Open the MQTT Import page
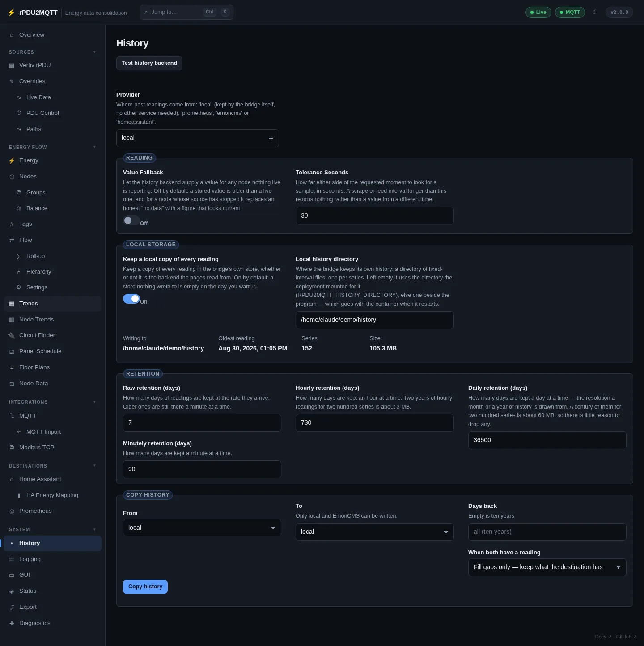Screen dimensions: 644x646 (53, 432)
